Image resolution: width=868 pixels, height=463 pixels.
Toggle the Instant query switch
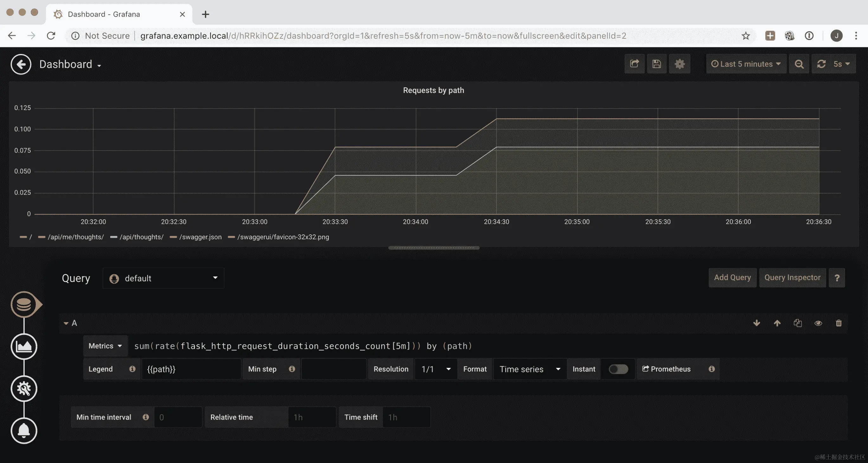click(618, 369)
